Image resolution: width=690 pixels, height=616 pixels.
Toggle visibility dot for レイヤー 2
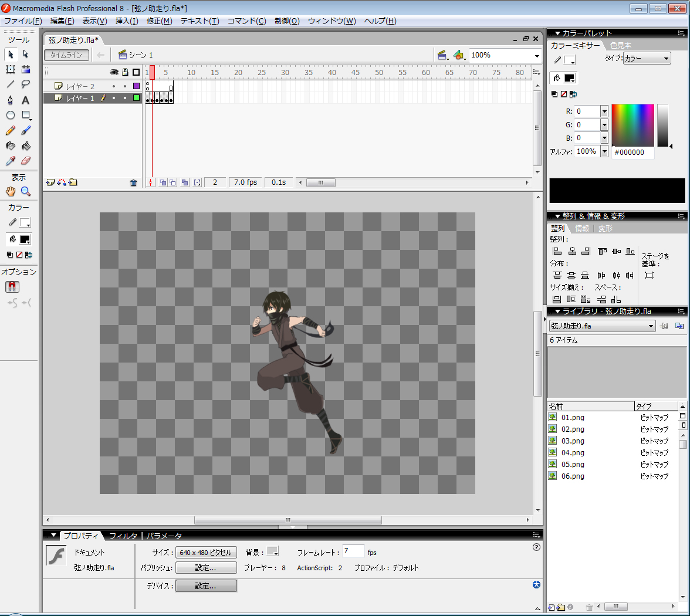tap(114, 86)
